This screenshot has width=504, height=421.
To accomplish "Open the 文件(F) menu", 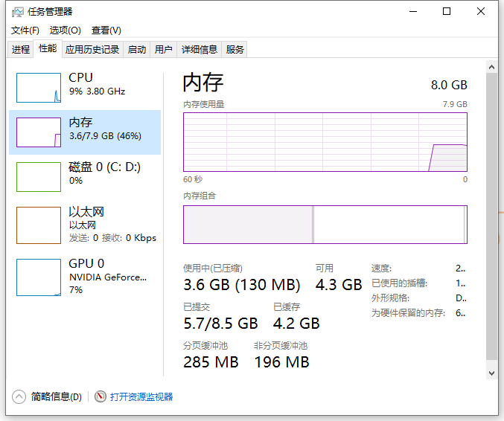I will coord(25,30).
